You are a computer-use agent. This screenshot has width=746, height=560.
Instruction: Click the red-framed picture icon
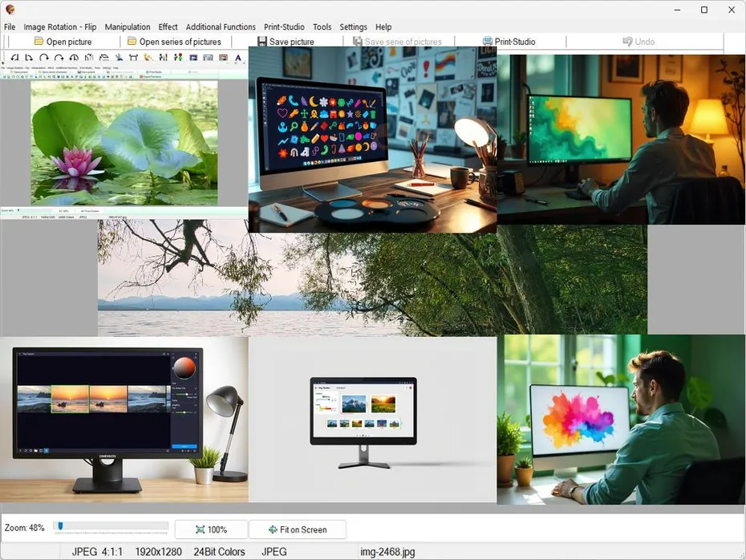pos(223,58)
